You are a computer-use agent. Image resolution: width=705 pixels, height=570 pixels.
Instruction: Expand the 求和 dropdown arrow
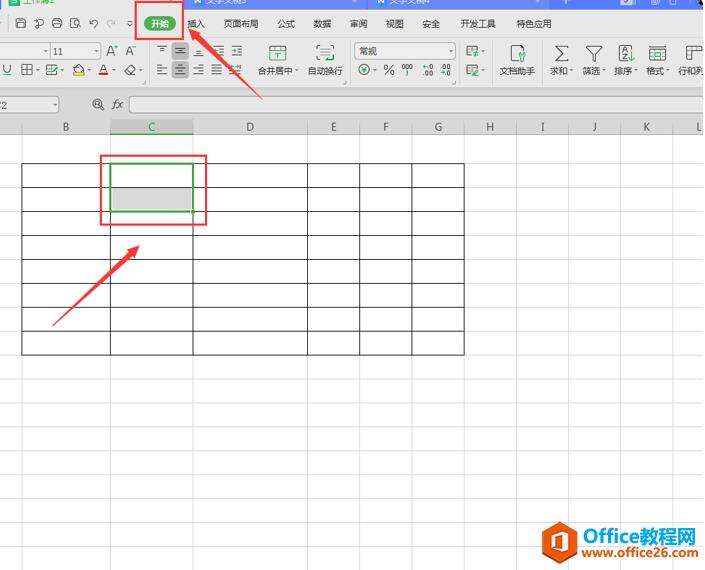[571, 71]
